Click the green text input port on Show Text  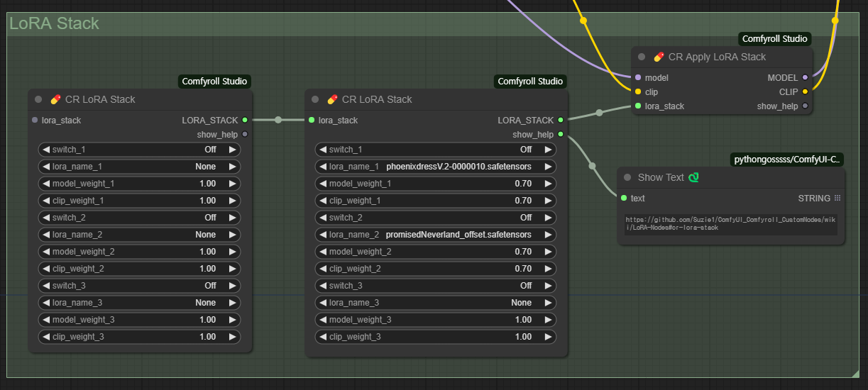tap(624, 198)
